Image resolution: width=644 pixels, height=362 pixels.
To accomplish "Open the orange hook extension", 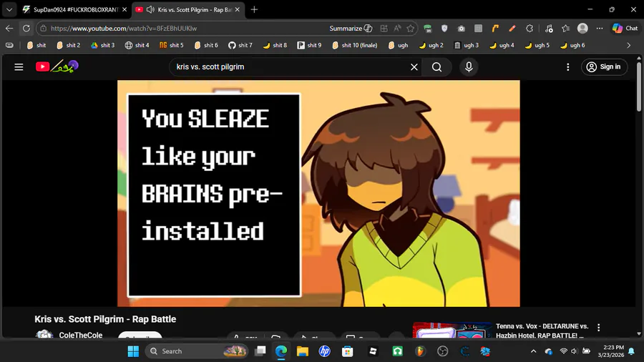I will 495,29.
